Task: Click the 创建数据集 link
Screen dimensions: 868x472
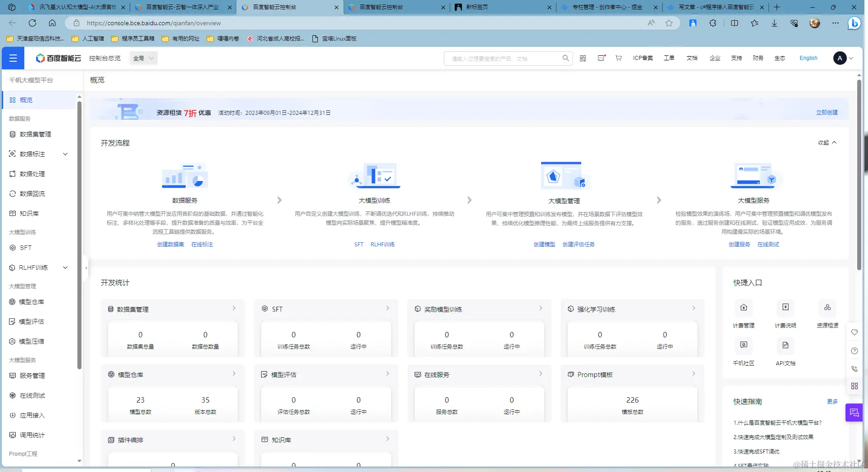Action: click(x=171, y=245)
